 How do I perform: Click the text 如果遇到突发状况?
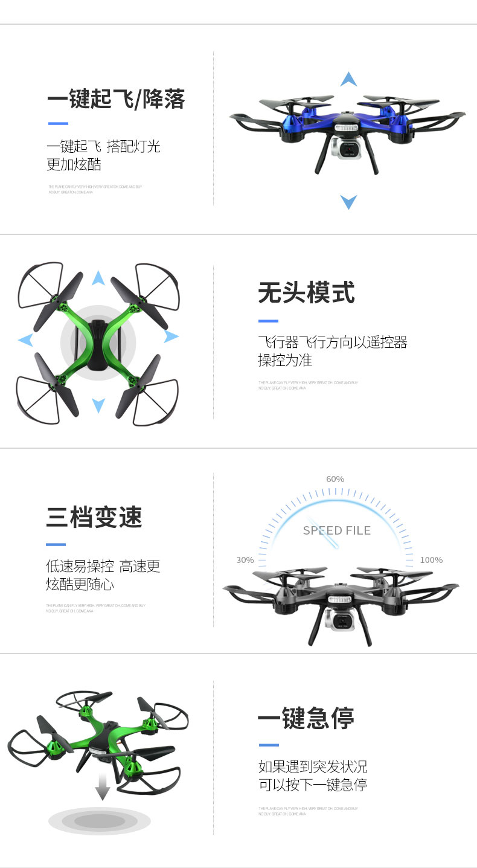(x=313, y=767)
